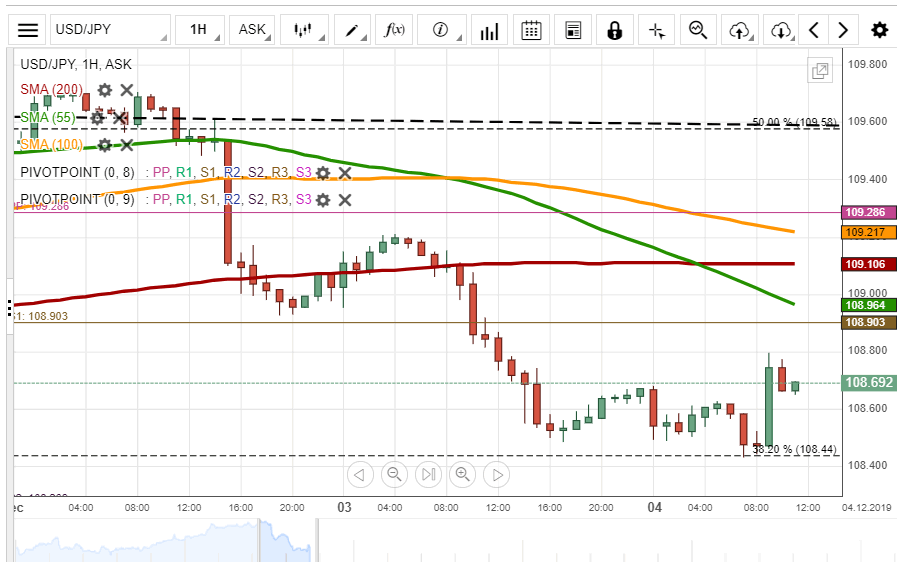Open the news panel icon
906x569 pixels.
tap(573, 30)
